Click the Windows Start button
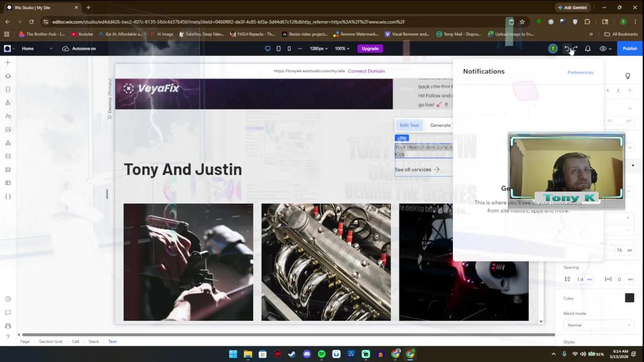 233,354
